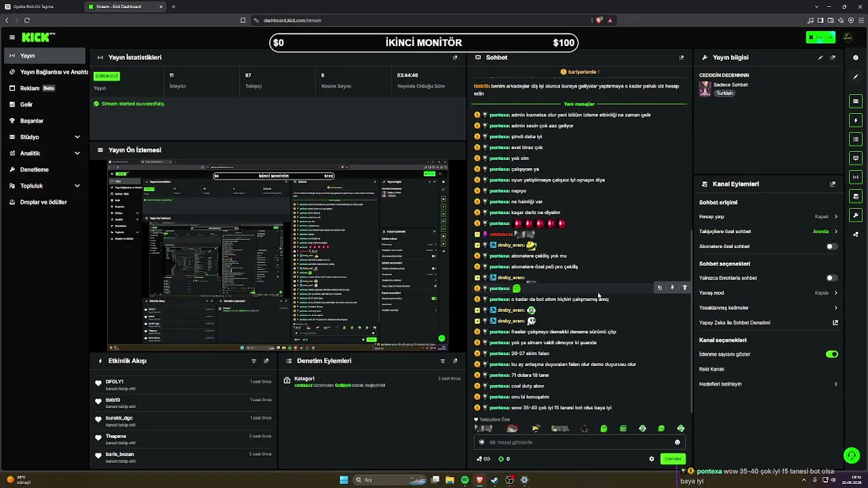Filter the Etkinlik Akışı list
This screenshot has height=488, width=868.
pos(254,361)
